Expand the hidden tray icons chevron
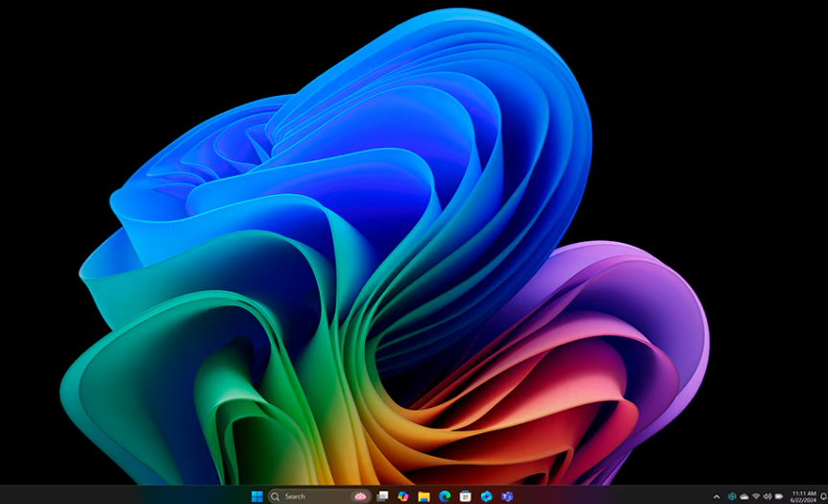Screen dimensions: 828x504 pyautogui.click(x=717, y=496)
